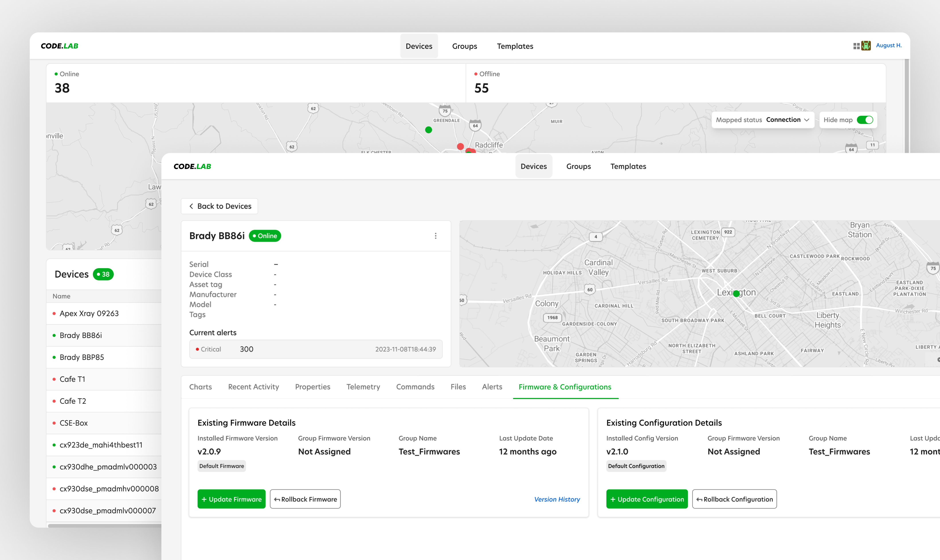
Task: Switch to the Alerts tab
Action: 492,387
